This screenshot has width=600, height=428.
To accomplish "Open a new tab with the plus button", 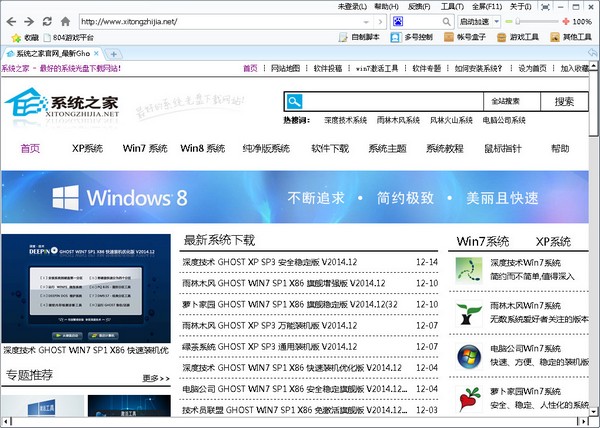I will coord(114,54).
